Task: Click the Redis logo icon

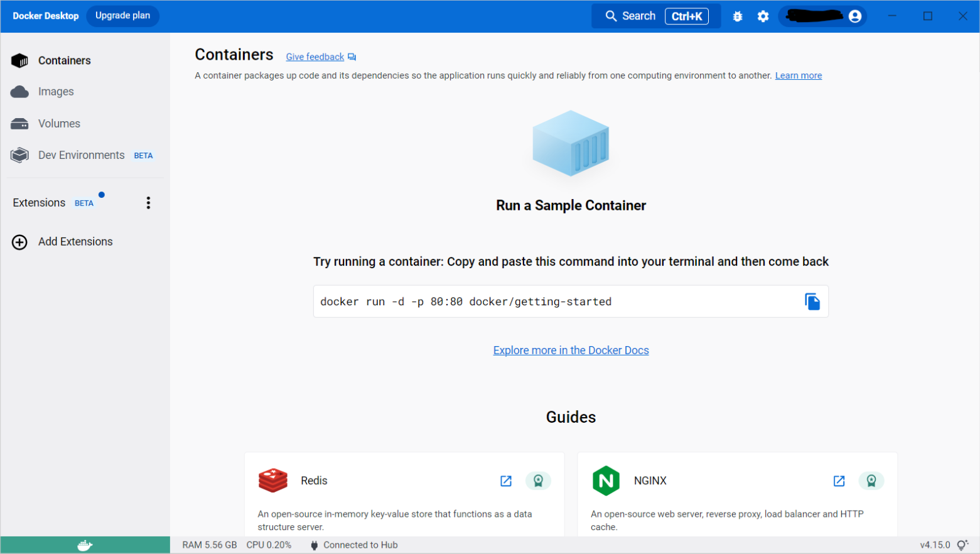Action: 272,481
